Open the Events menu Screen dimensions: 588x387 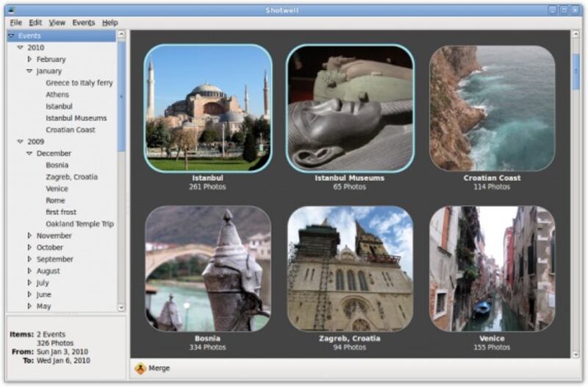[83, 23]
